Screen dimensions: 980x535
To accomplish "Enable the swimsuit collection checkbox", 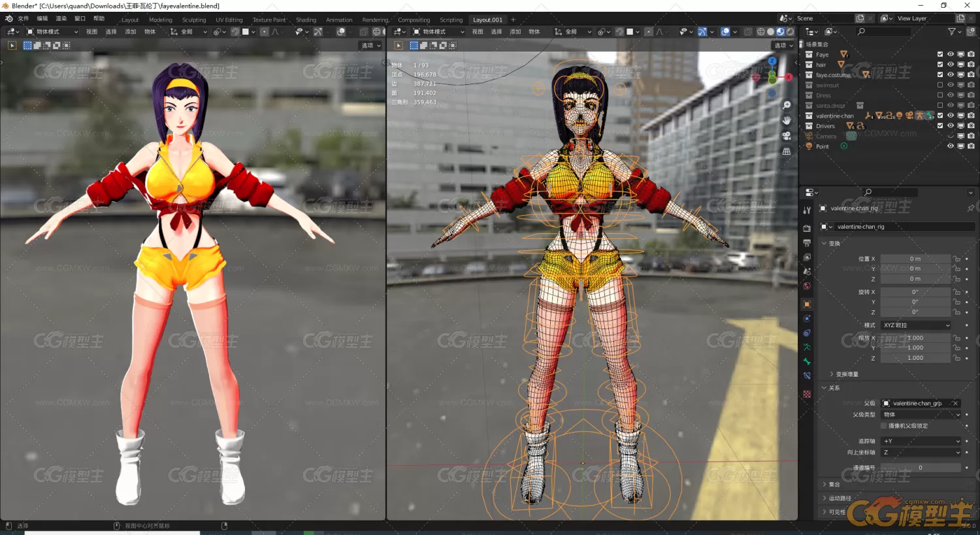I will [x=940, y=85].
